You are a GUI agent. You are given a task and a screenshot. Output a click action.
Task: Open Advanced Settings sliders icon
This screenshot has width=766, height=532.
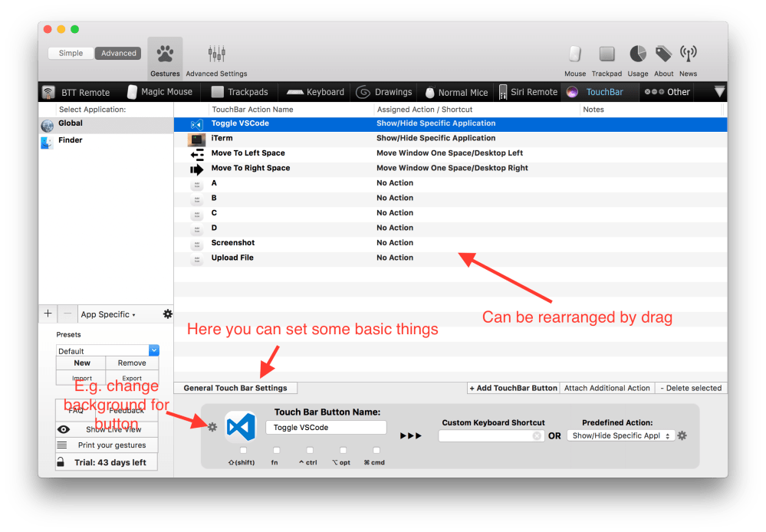pos(216,55)
